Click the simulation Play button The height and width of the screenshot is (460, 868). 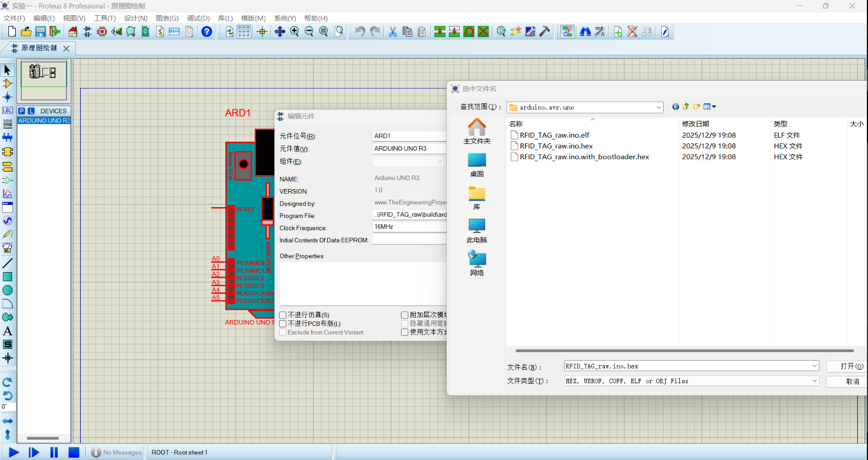(14, 452)
